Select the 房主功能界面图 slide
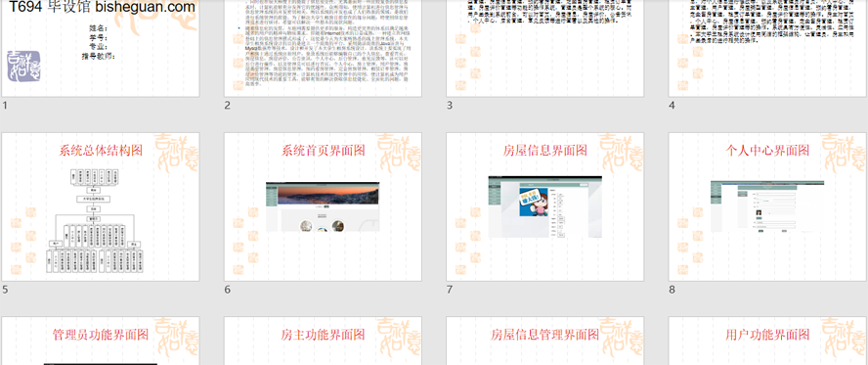Image resolution: width=868 pixels, height=365 pixels. point(323,341)
